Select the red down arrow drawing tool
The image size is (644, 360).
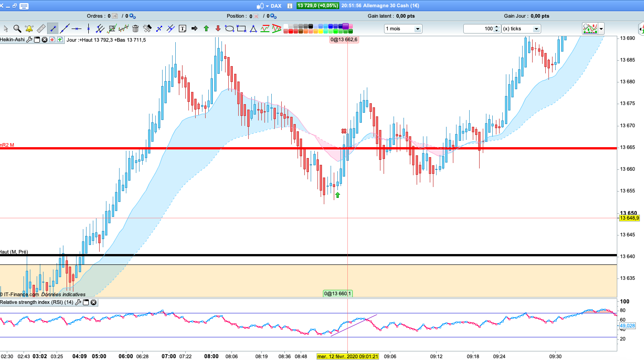(218, 29)
